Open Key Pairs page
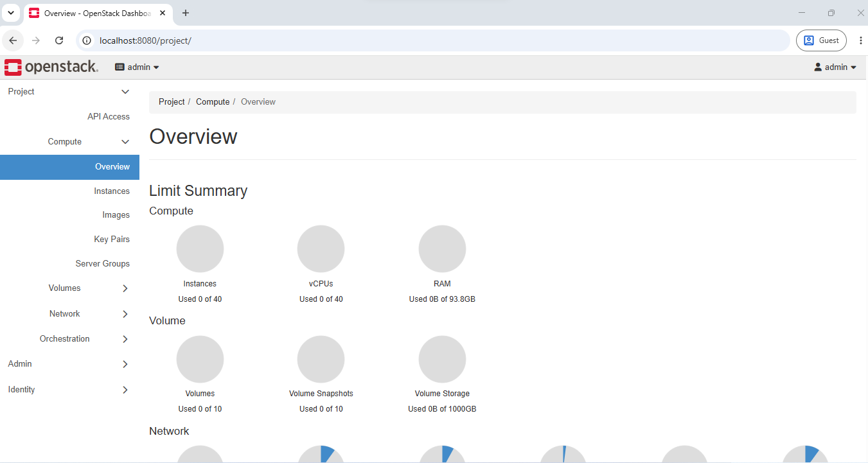The height and width of the screenshot is (463, 868). point(112,239)
